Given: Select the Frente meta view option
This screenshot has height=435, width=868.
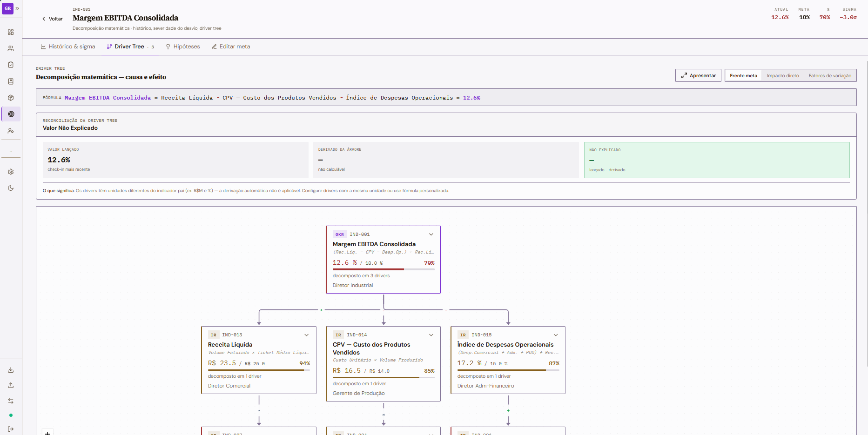Looking at the screenshot, I should pos(743,75).
